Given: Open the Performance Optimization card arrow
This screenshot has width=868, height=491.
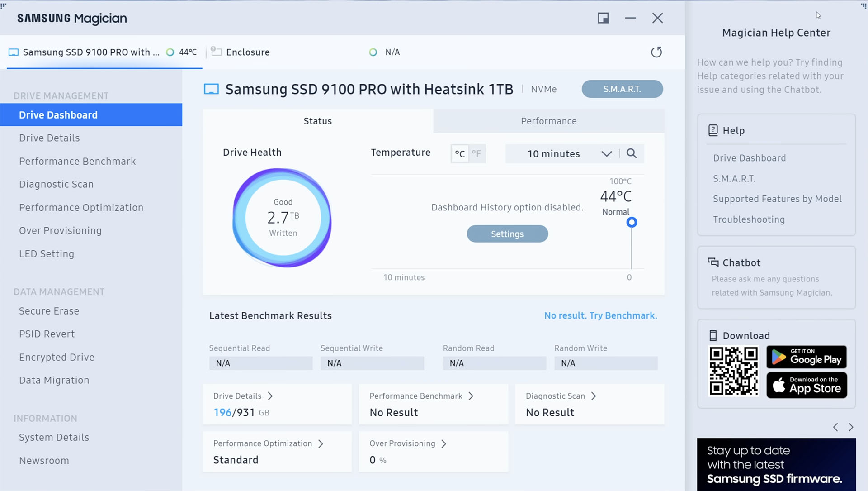Looking at the screenshot, I should [321, 443].
